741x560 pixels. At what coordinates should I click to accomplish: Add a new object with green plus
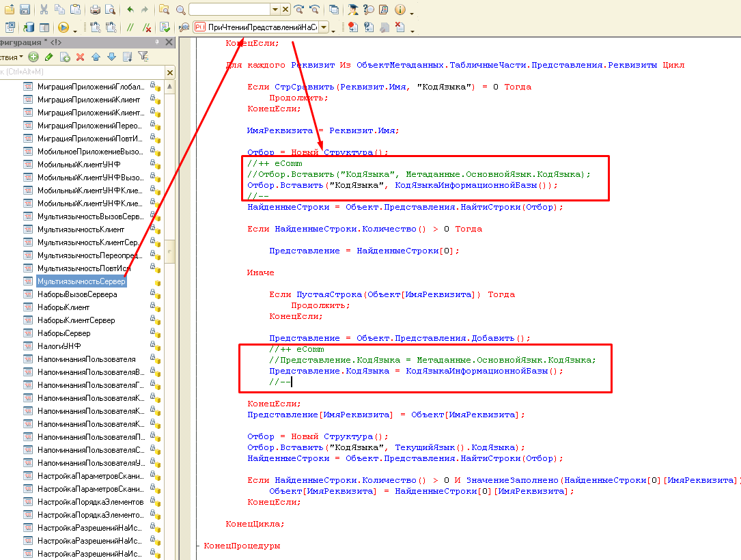pyautogui.click(x=33, y=57)
